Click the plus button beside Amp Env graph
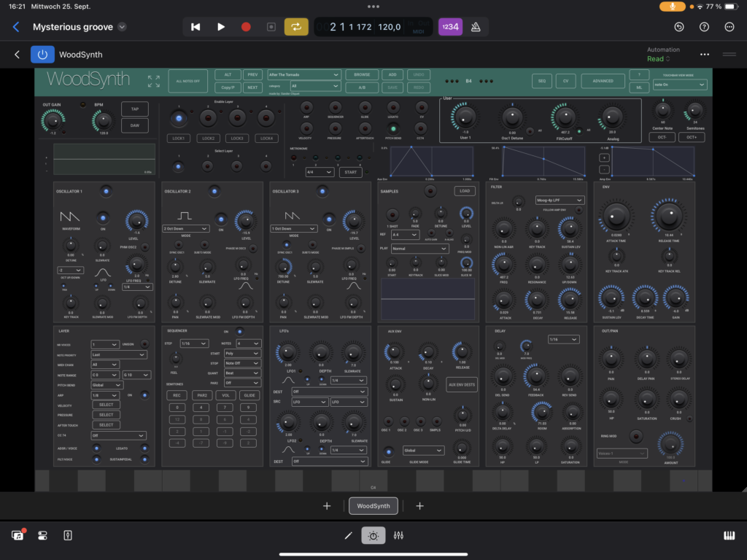The height and width of the screenshot is (560, 747). pyautogui.click(x=603, y=157)
